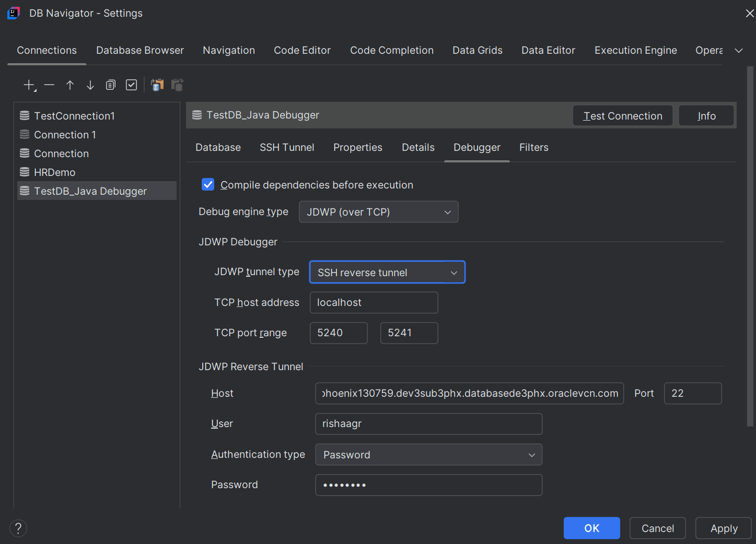Viewport: 756px width, 544px height.
Task: Click the Cancel button
Action: click(x=658, y=528)
